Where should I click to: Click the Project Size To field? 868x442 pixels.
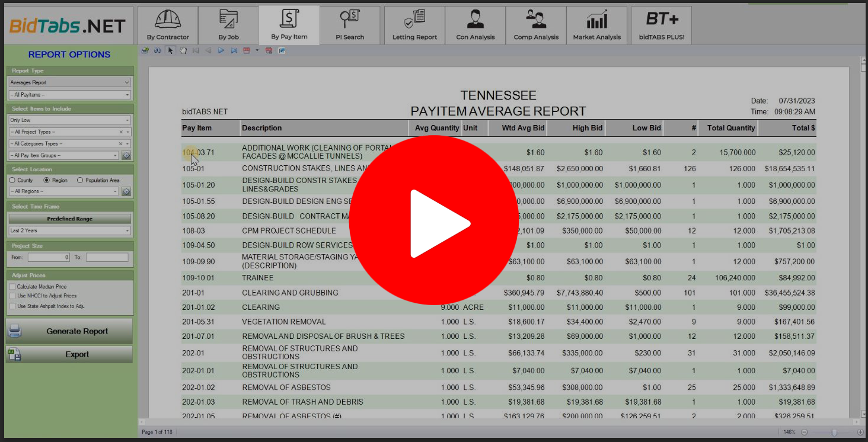pos(107,258)
